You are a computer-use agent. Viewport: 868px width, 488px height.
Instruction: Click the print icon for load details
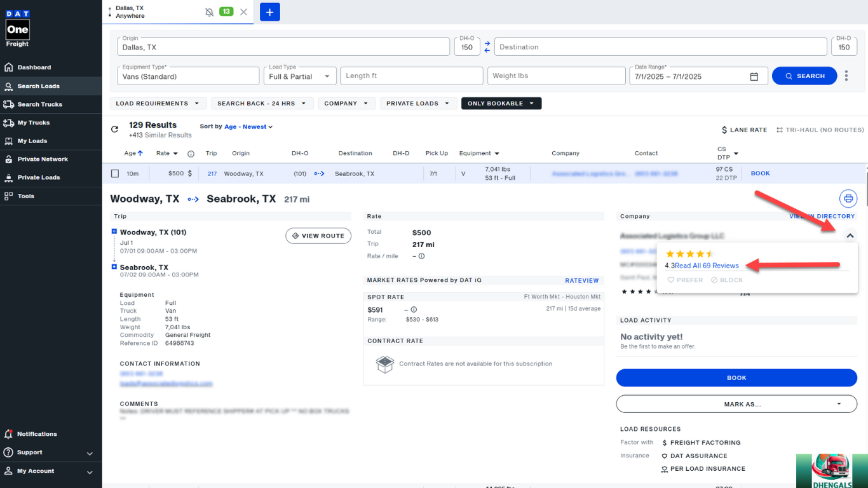(x=848, y=199)
